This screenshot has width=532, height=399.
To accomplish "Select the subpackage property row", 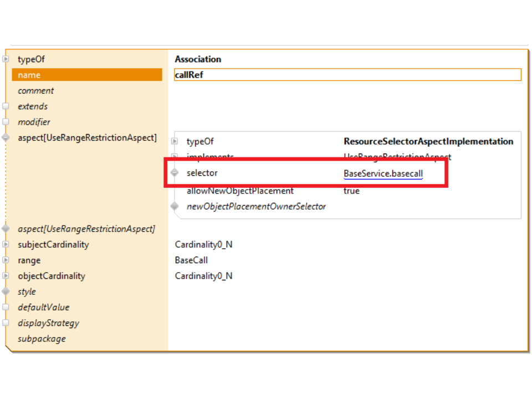I will pyautogui.click(x=42, y=339).
